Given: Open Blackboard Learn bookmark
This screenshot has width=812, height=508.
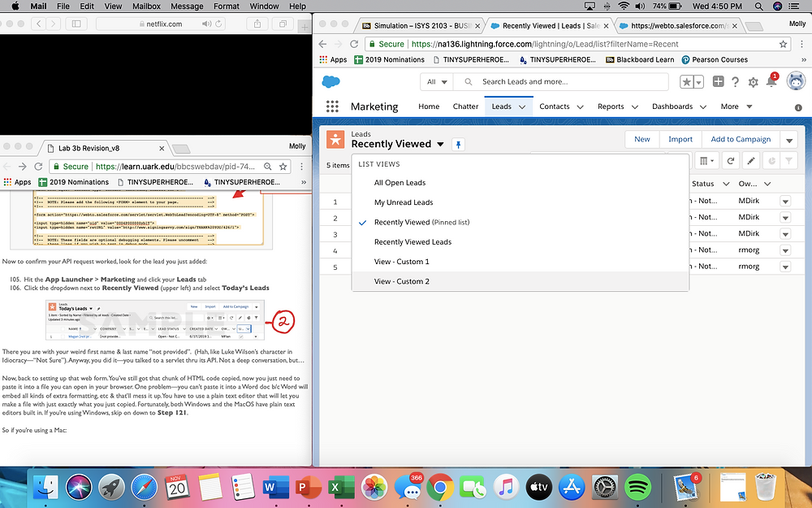Looking at the screenshot, I should tap(640, 59).
